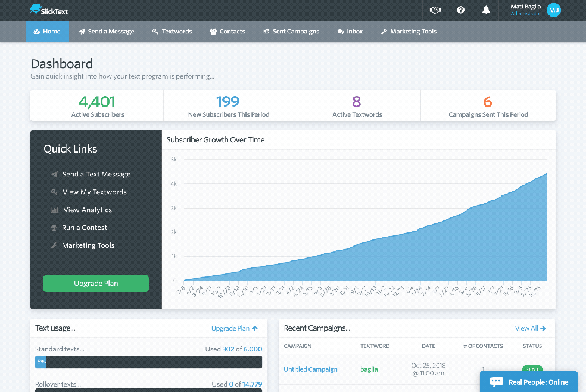
Task: Open Marketing Tools in navigation bar
Action: pos(409,32)
